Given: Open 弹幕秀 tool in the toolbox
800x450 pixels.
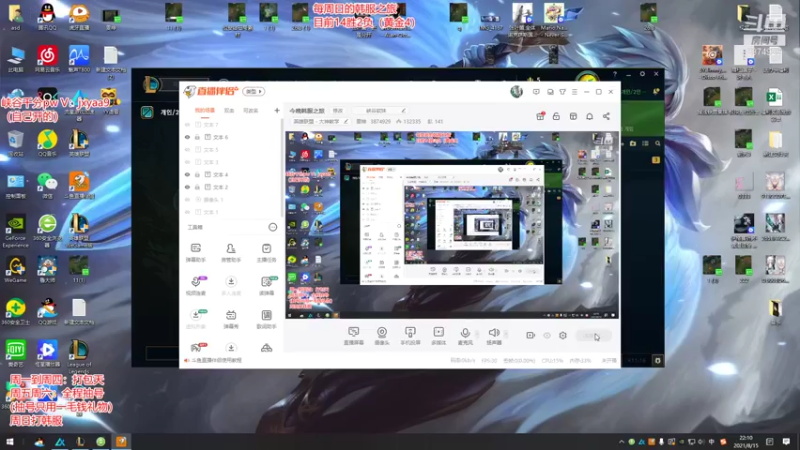Looking at the screenshot, I should pos(231,319).
